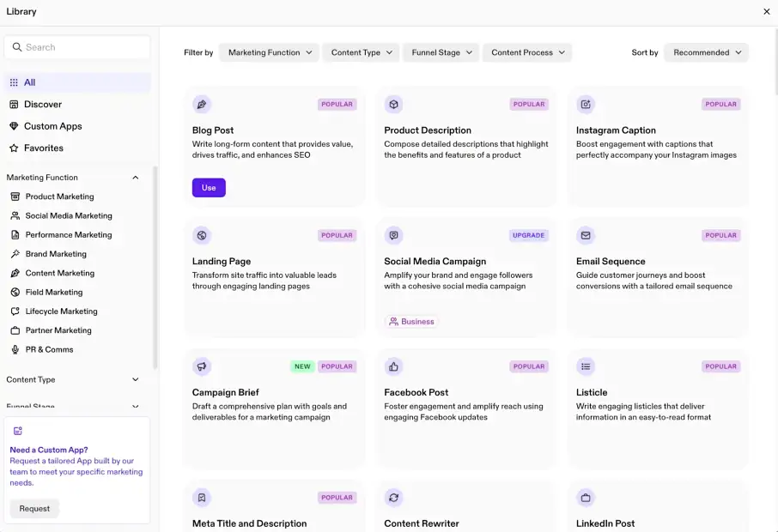Viewport: 778px width, 532px height.
Task: Click the sidebar vertical scrollbar
Action: [155, 268]
